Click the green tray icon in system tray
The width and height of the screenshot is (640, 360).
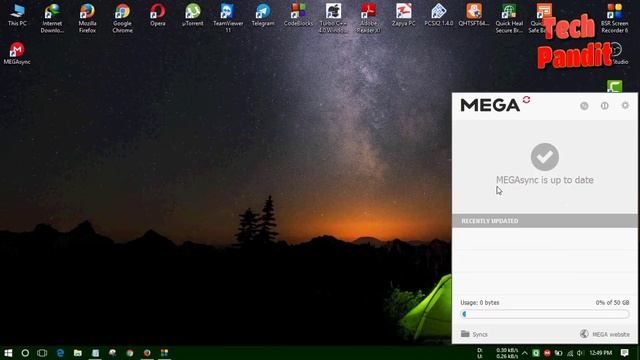536,353
